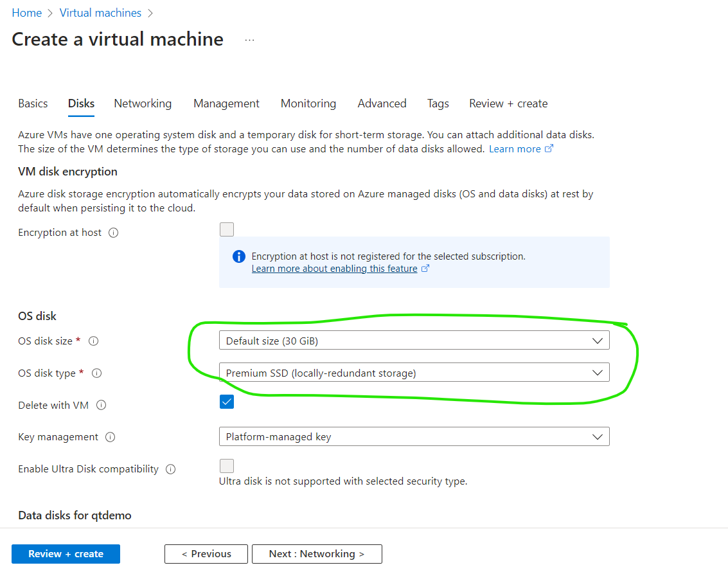Click info icon next to Encryption at host

tap(114, 233)
